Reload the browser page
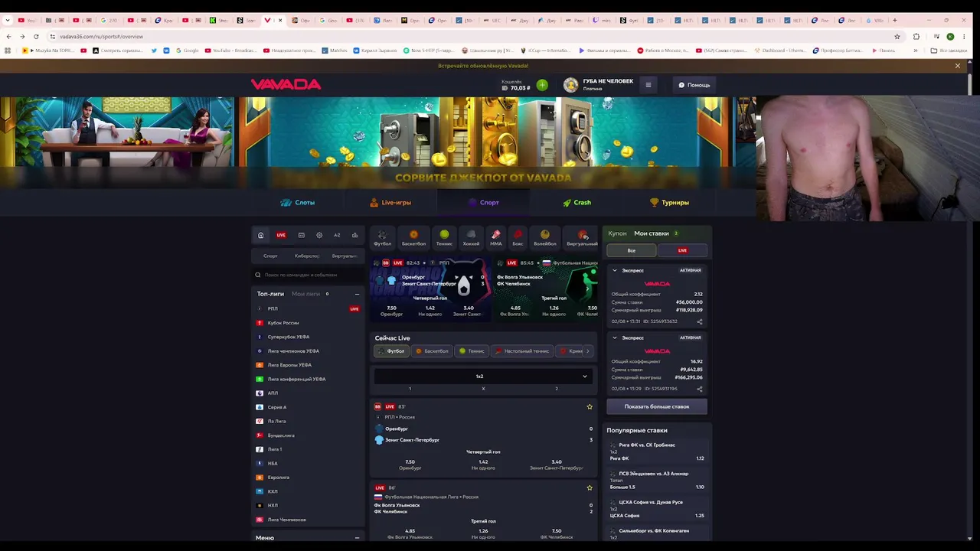980x551 pixels. 36,36
